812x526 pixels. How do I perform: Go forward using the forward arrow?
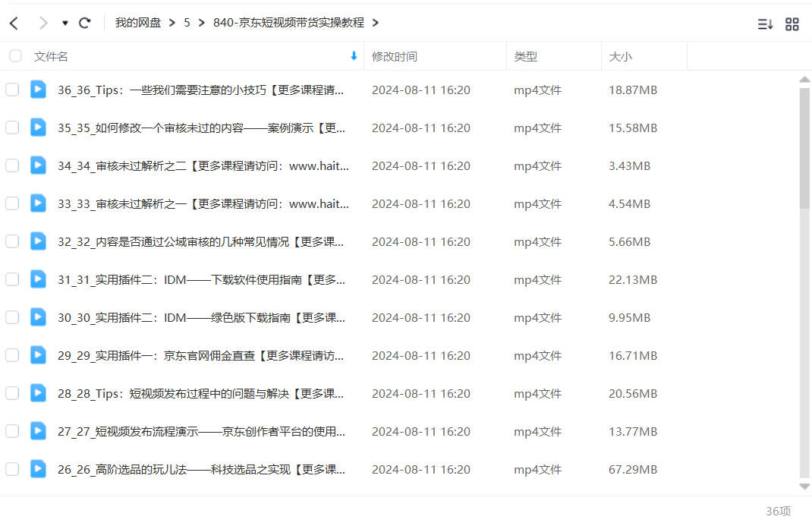point(43,24)
